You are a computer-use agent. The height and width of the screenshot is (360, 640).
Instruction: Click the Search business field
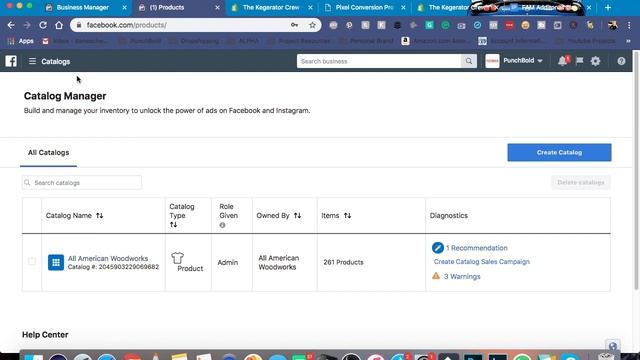(379, 61)
